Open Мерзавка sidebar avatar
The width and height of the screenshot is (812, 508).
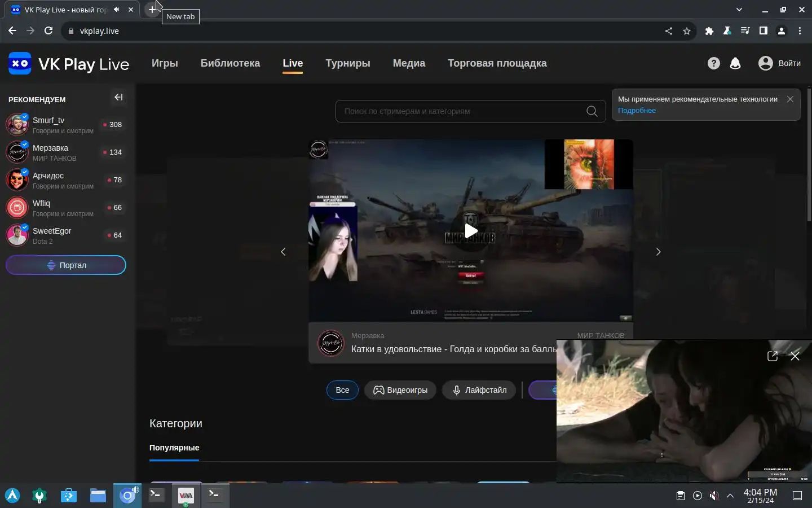17,152
